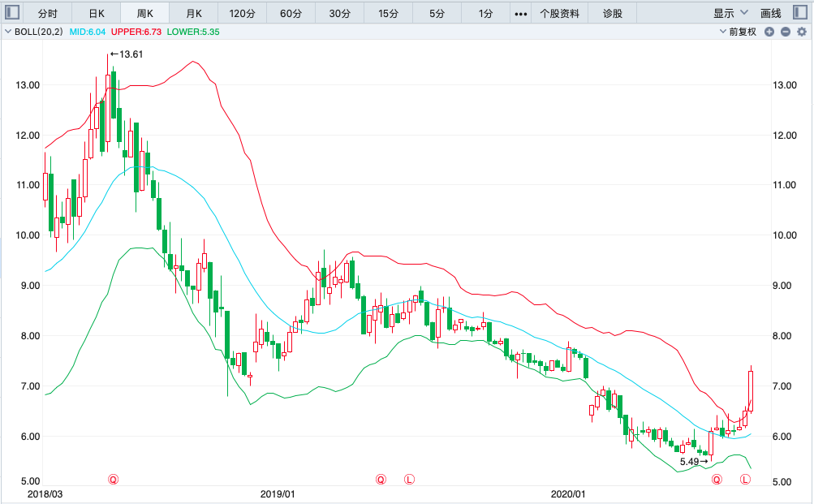The width and height of the screenshot is (814, 504).
Task: Open the three-dots more periods menu
Action: [x=521, y=13]
